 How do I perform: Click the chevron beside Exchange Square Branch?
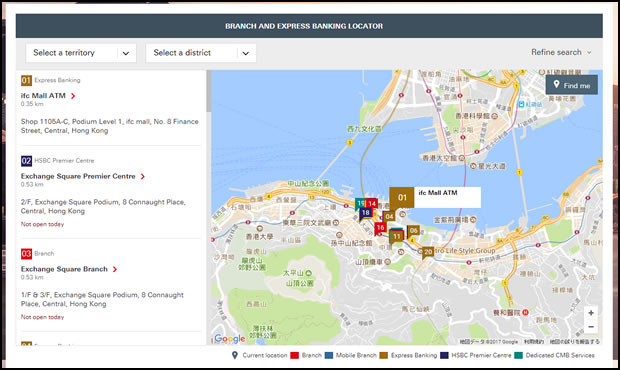(115, 269)
